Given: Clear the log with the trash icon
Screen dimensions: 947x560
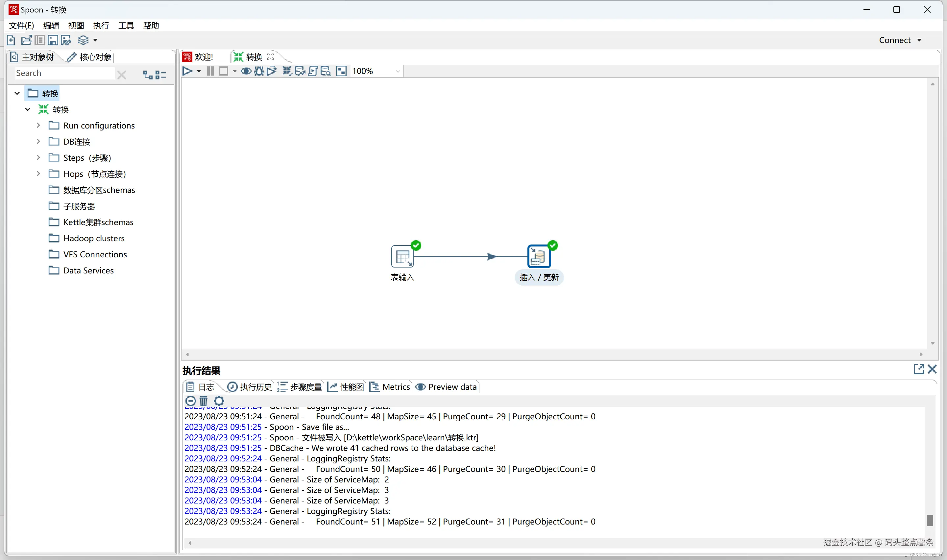Looking at the screenshot, I should coord(204,401).
